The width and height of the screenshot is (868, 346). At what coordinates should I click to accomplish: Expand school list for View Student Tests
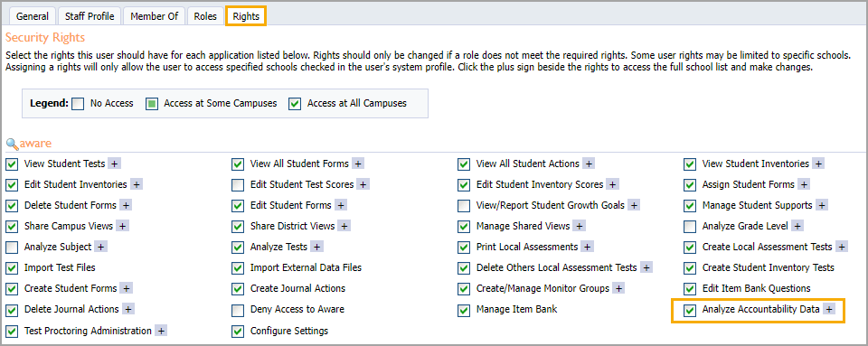click(114, 164)
